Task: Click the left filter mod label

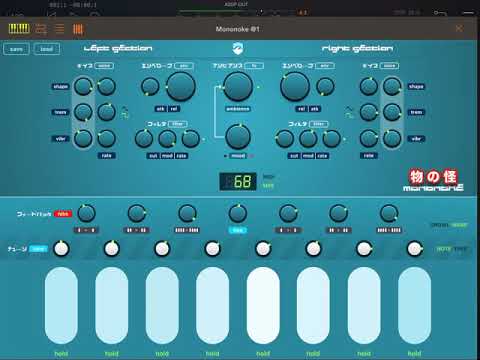Action: (167, 156)
